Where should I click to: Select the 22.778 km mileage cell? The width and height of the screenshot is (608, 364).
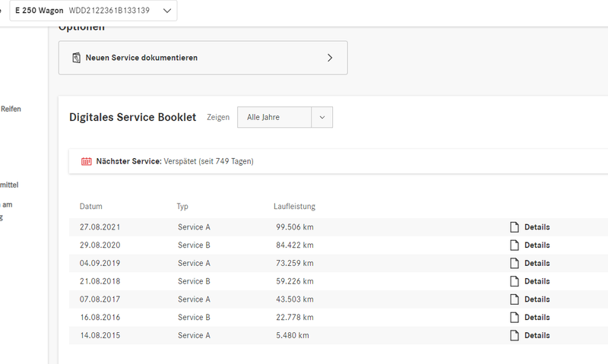tap(295, 318)
